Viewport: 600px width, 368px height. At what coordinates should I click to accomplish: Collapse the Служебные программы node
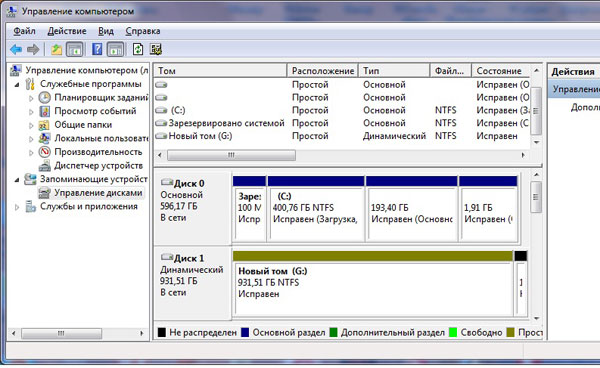[x=17, y=85]
